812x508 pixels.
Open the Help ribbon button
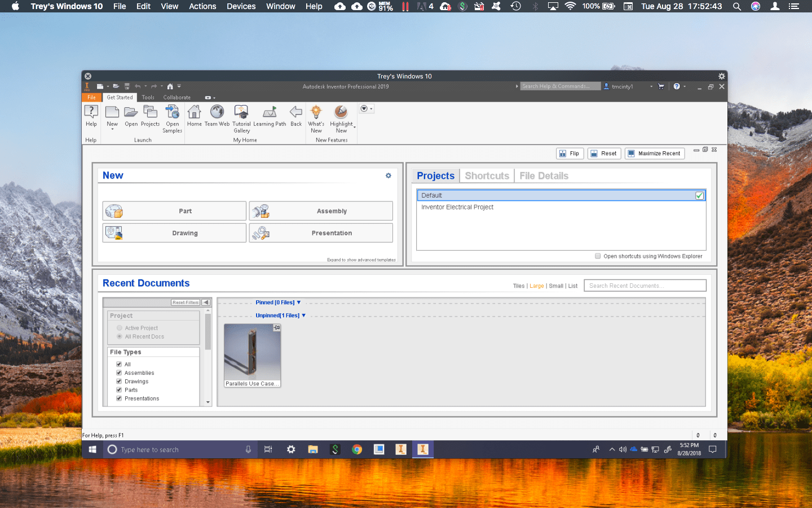click(91, 116)
